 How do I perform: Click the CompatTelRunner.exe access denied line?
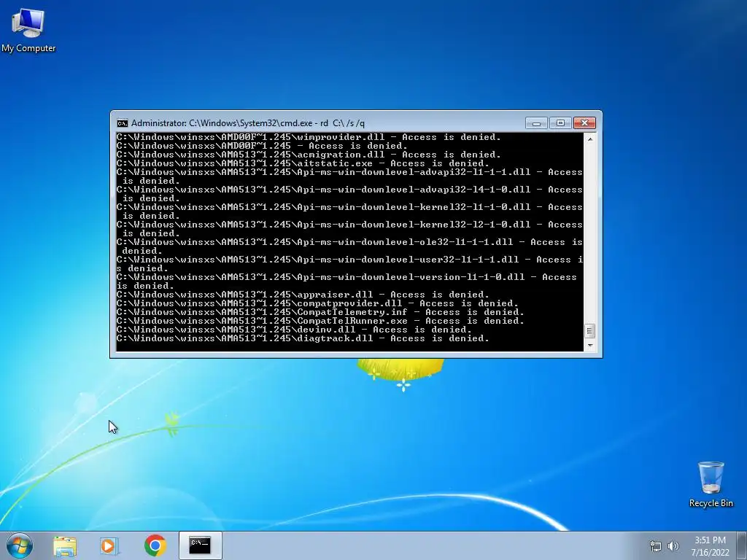click(x=320, y=321)
